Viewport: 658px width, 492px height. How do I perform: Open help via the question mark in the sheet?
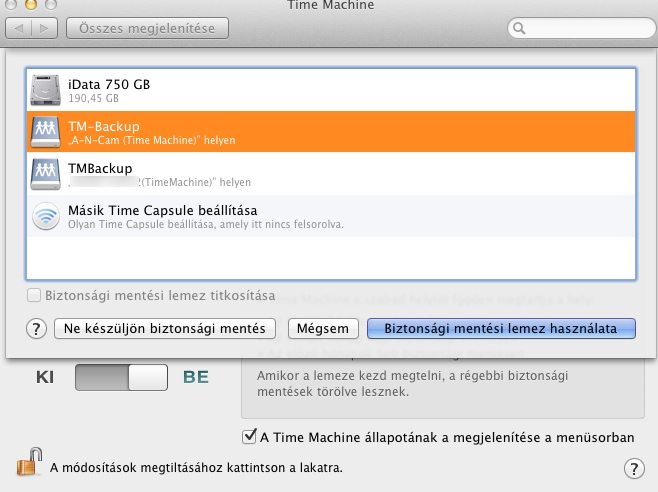[37, 329]
